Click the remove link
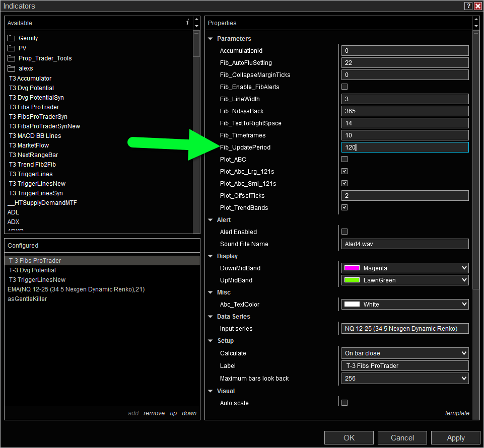This screenshot has height=448, width=484. pyautogui.click(x=154, y=413)
